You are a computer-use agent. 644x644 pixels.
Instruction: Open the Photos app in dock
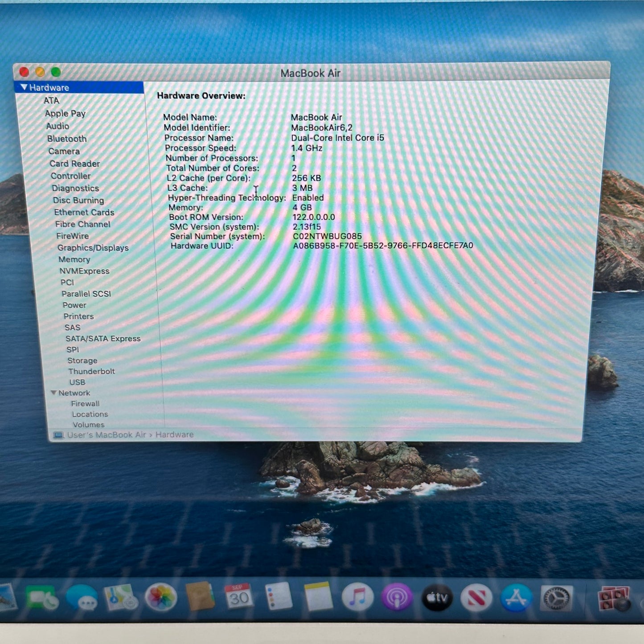[161, 597]
